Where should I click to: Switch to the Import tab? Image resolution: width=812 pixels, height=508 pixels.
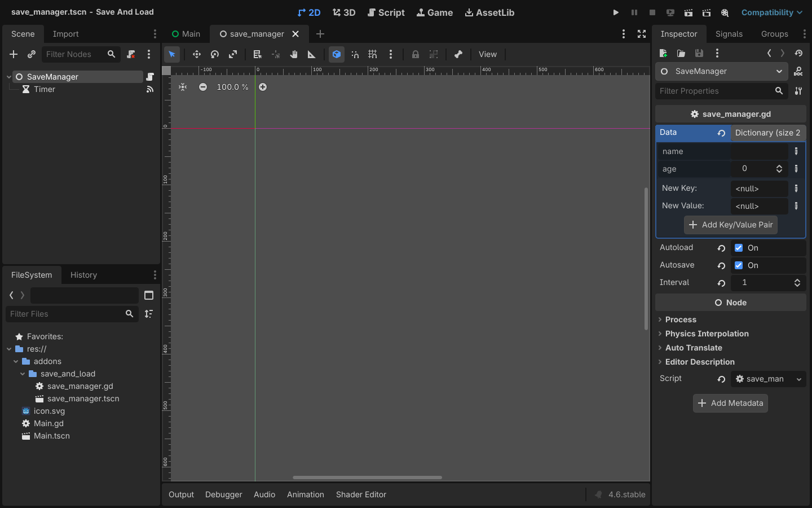click(66, 34)
